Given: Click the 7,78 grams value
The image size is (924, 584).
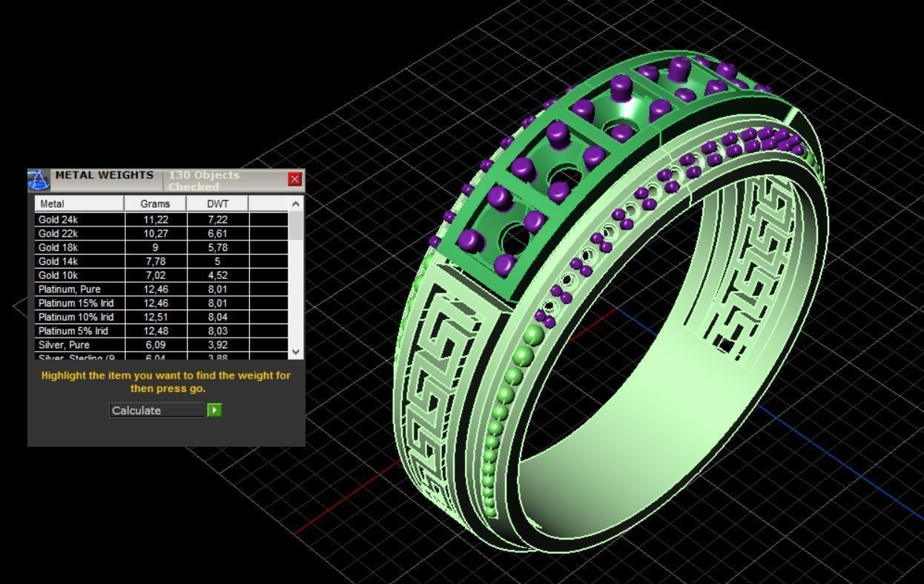Looking at the screenshot, I should click(x=156, y=261).
